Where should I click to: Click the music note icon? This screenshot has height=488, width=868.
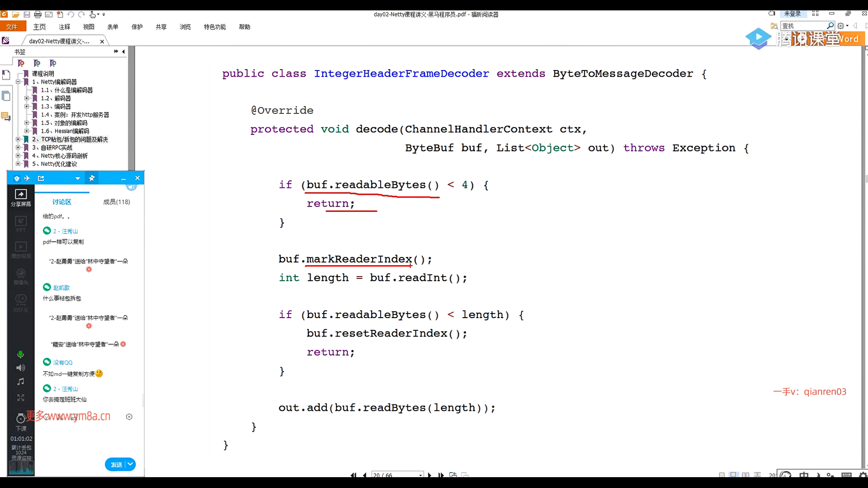point(20,382)
